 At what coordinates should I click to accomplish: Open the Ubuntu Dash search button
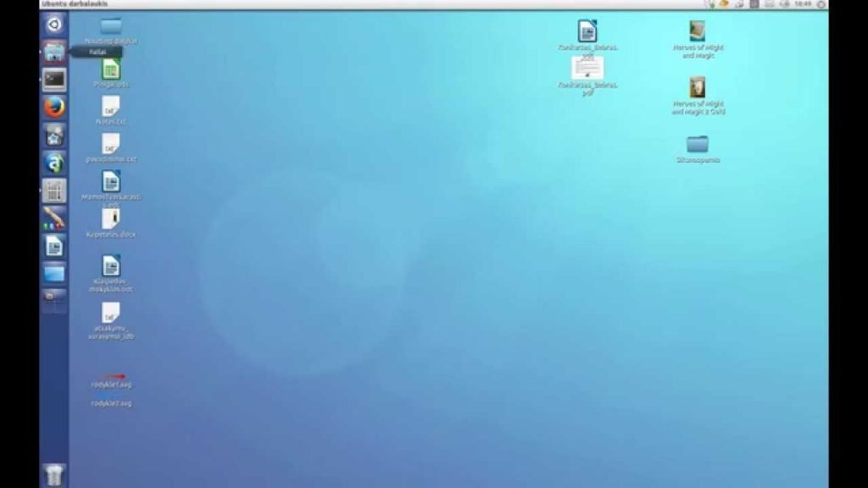pos(53,25)
